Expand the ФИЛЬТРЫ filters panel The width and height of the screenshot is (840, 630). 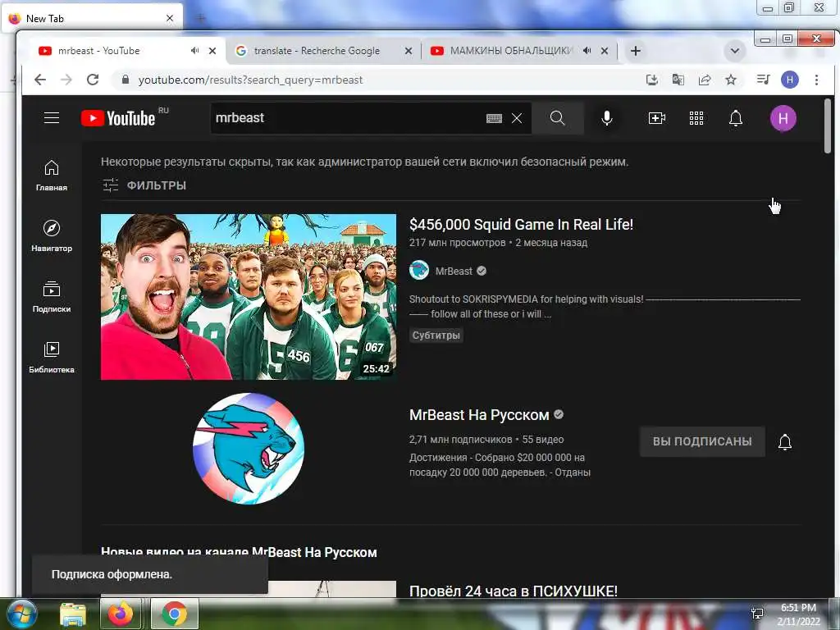click(144, 185)
